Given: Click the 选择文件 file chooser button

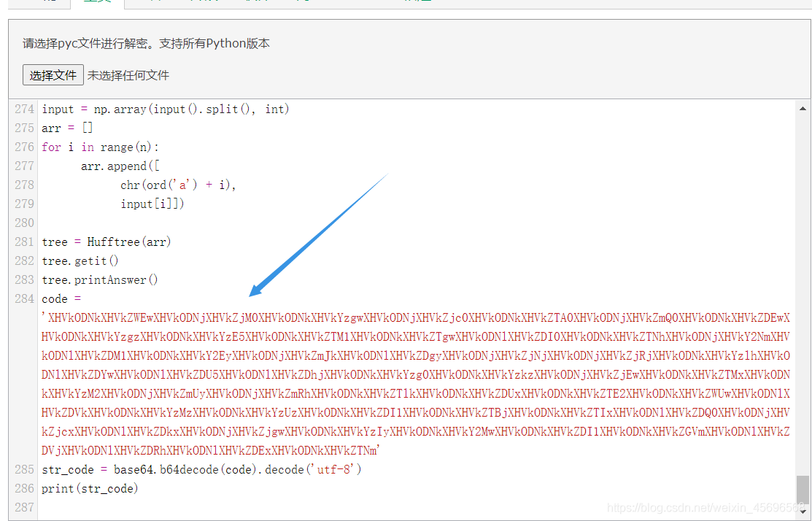Looking at the screenshot, I should tap(53, 75).
